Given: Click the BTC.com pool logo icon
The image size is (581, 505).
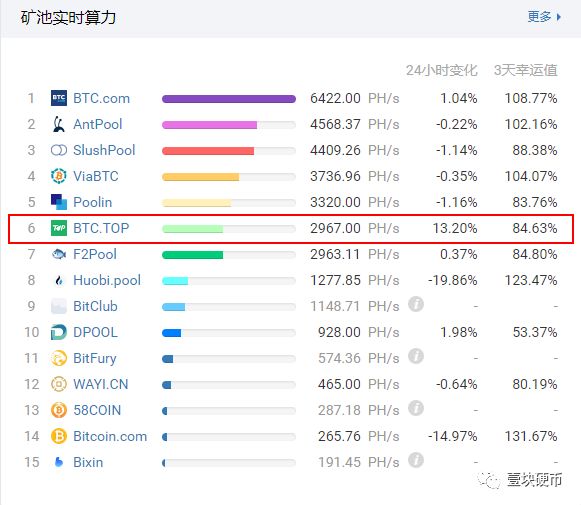Looking at the screenshot, I should pyautogui.click(x=59, y=98).
